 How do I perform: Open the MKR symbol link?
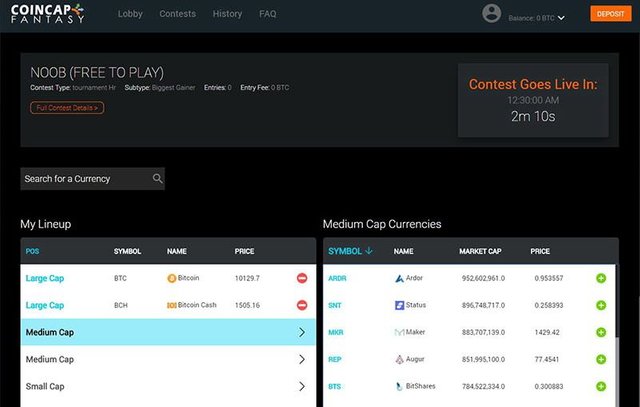coord(336,332)
